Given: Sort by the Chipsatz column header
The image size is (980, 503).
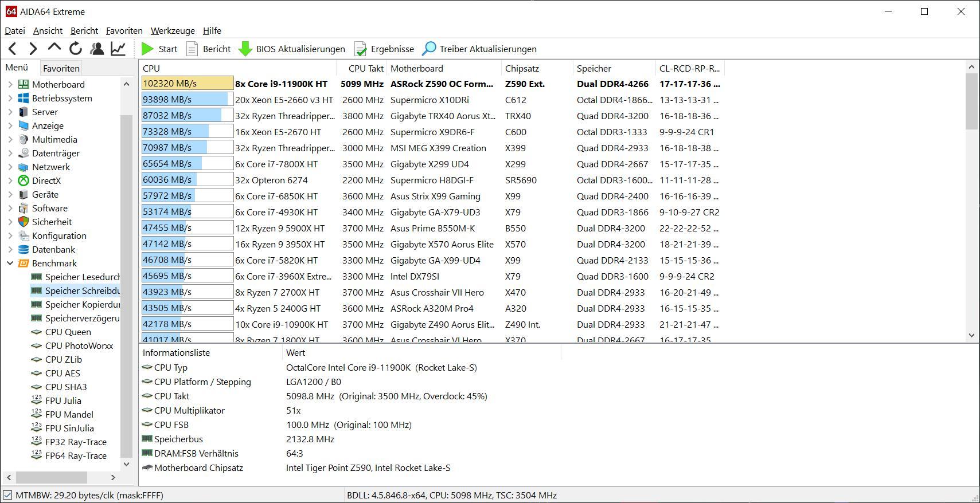Looking at the screenshot, I should point(537,68).
